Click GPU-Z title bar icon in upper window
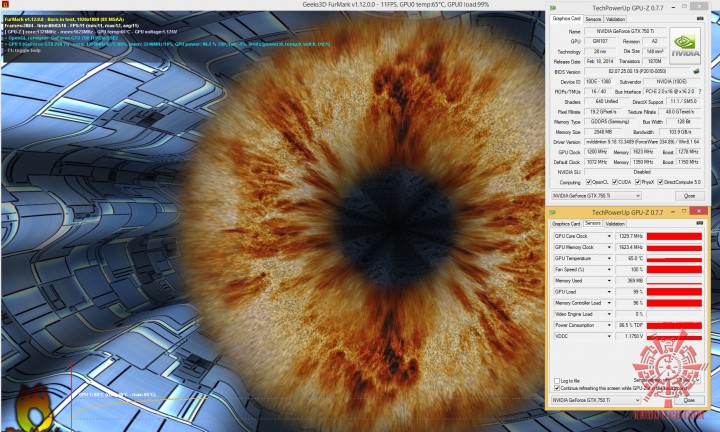Viewport: 720px width, 432px height. 553,8
